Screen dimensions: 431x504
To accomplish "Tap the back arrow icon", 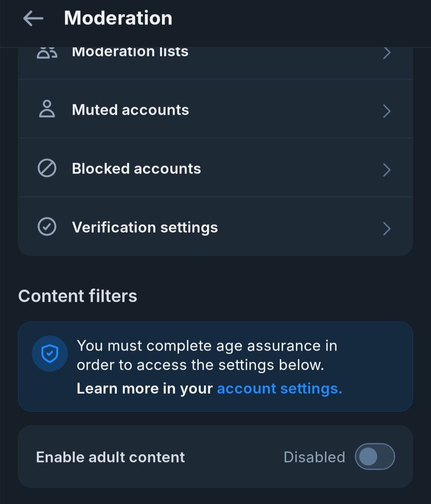I will pos(33,19).
